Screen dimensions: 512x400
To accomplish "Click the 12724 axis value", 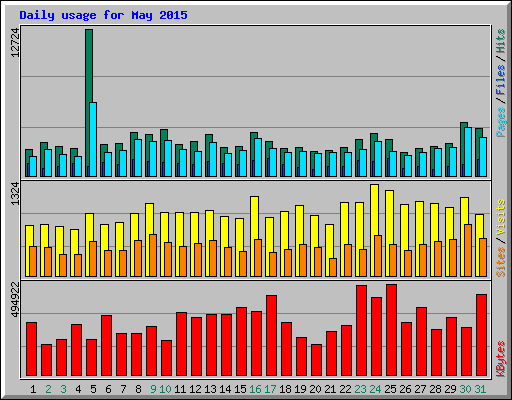I will pos(15,42).
